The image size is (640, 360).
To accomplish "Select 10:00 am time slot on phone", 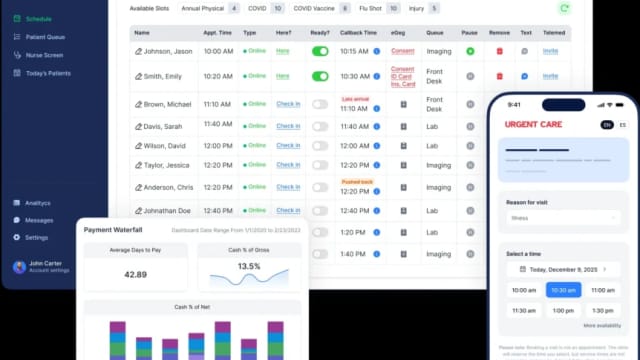I will pos(524,290).
